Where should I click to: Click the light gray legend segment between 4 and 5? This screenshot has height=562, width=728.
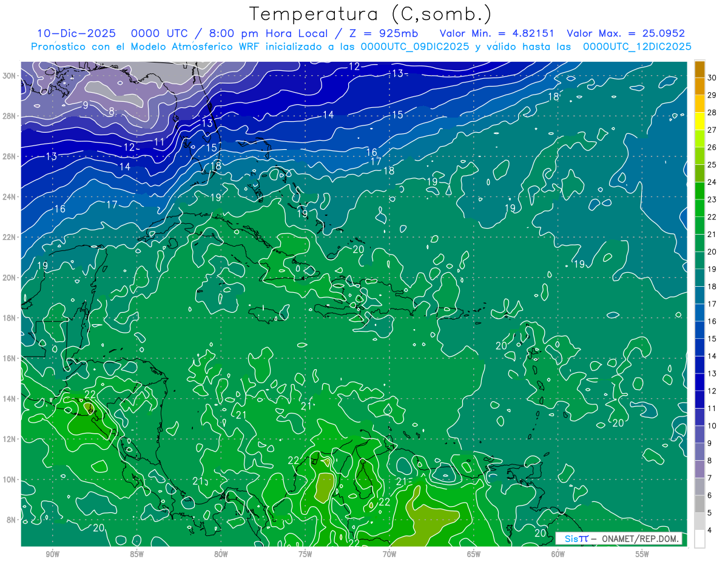[699, 522]
